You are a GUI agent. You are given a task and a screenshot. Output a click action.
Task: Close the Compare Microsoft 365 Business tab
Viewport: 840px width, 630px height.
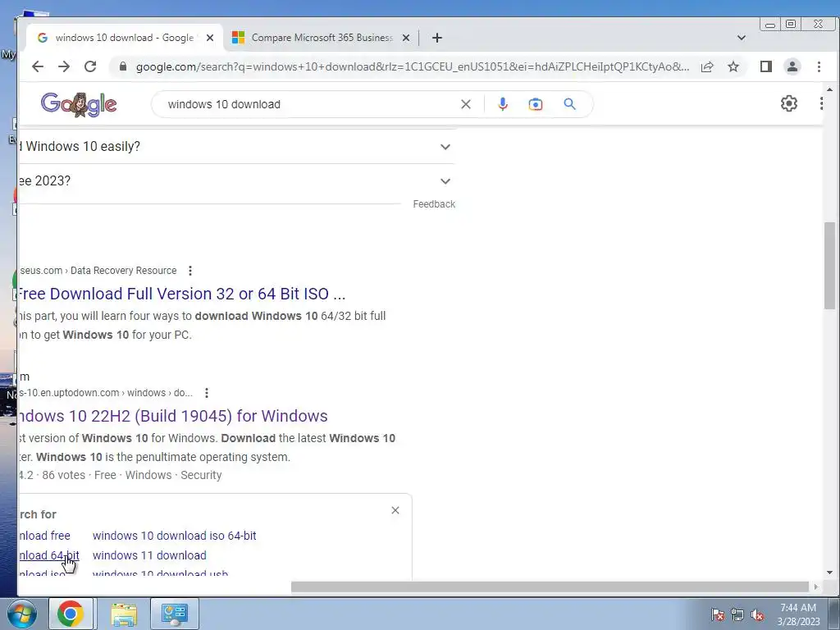click(x=406, y=38)
